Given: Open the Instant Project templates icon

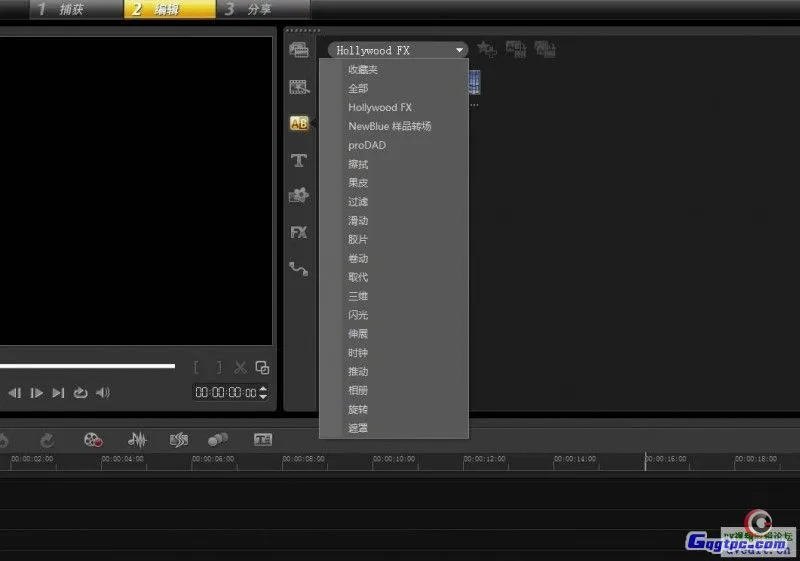Looking at the screenshot, I should [x=298, y=87].
